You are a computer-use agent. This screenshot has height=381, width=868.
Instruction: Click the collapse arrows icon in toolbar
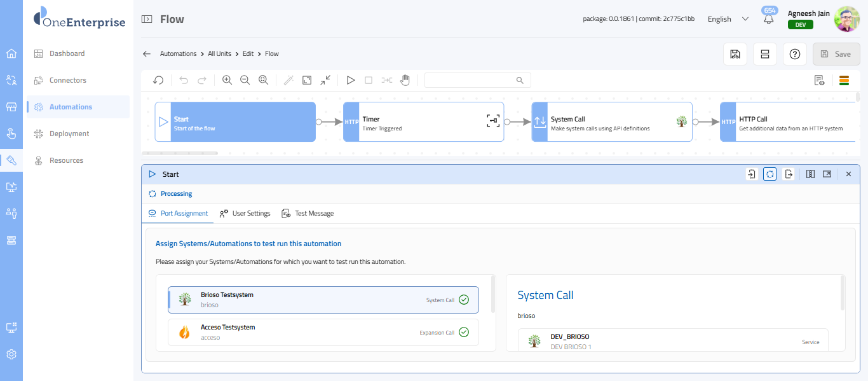(x=325, y=80)
